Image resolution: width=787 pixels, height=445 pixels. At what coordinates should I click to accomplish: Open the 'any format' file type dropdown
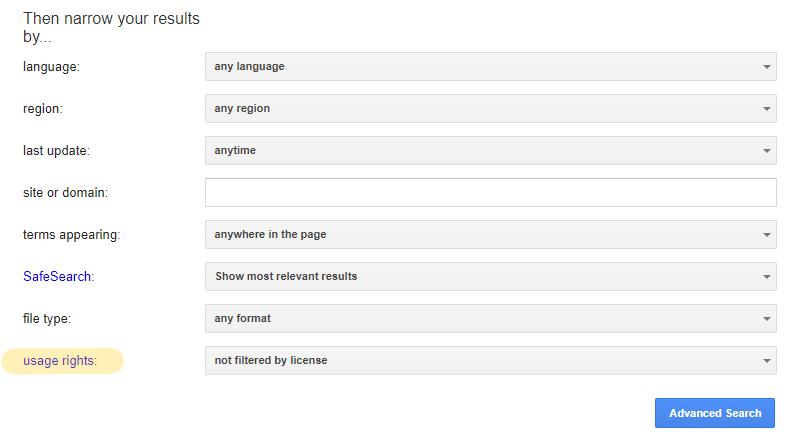490,319
